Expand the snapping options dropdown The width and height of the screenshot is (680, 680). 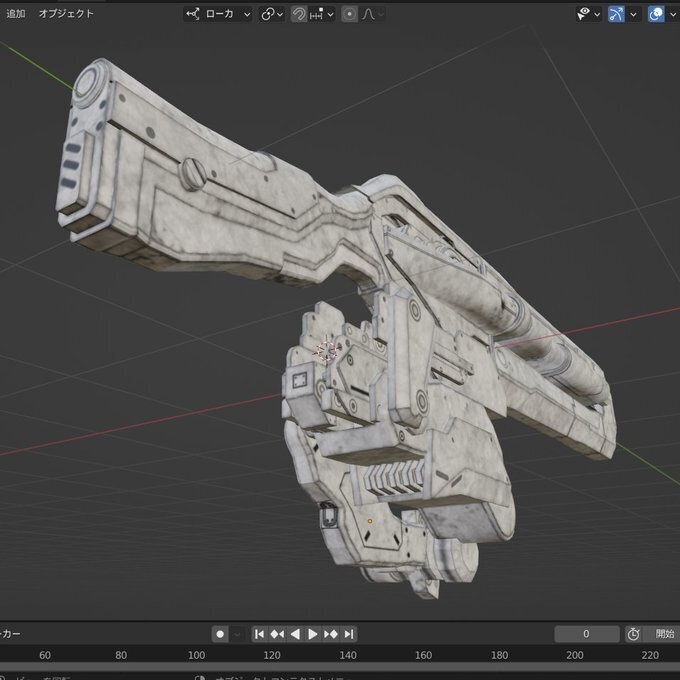click(x=322, y=14)
